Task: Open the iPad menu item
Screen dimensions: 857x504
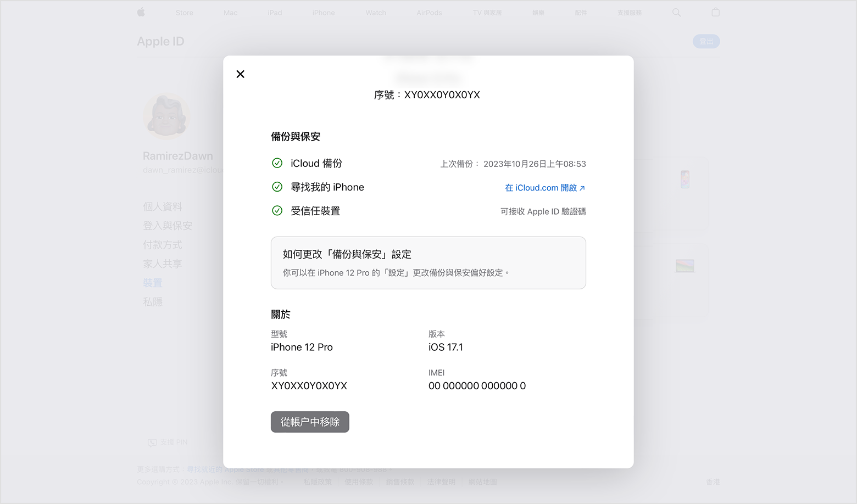Action: pyautogui.click(x=275, y=13)
